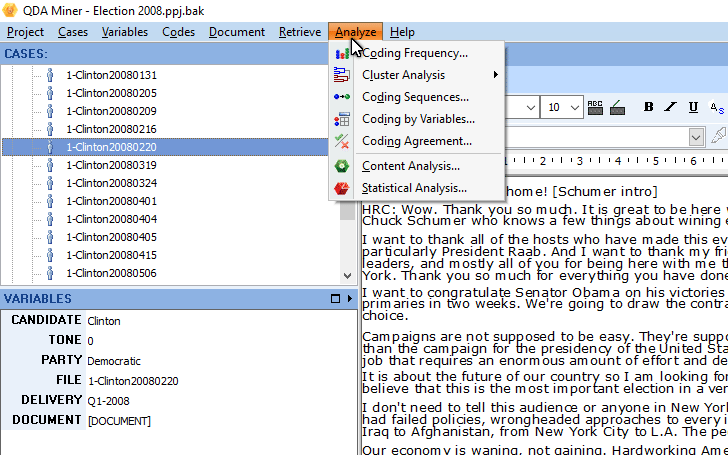Image resolution: width=728 pixels, height=455 pixels.
Task: Choose Content Analysis menu entry
Action: tap(416, 166)
